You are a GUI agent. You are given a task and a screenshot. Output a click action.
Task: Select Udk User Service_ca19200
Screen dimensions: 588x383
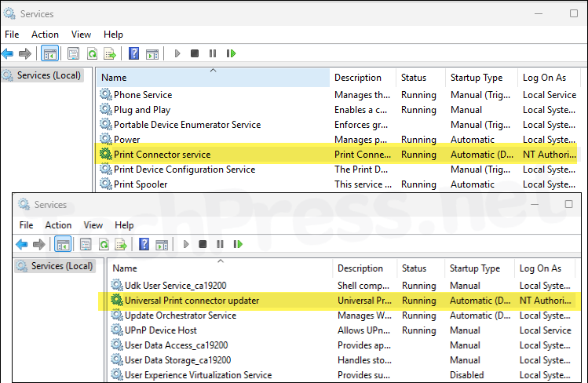coord(341,286)
